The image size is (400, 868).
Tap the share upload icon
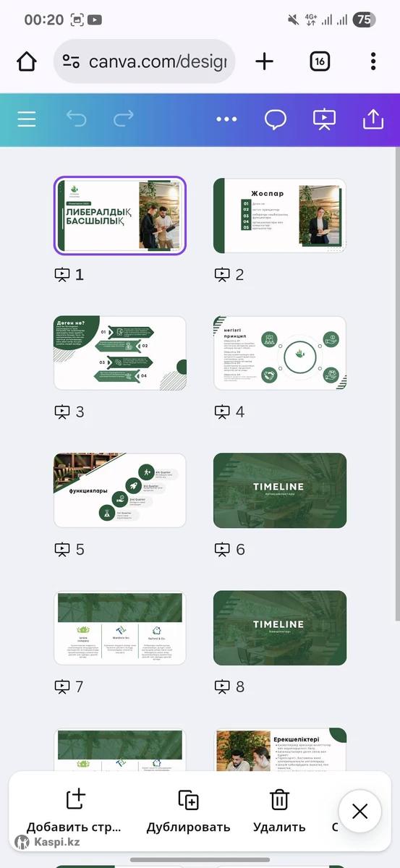373,119
